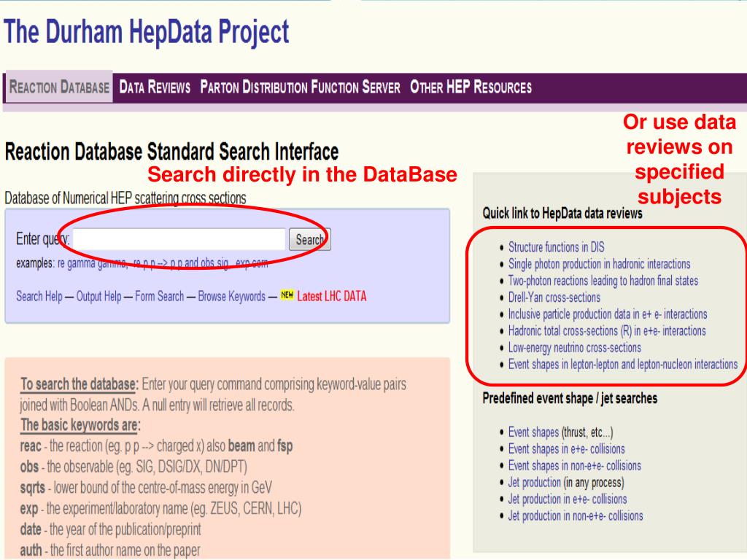Open the Output Help link
This screenshot has height=560, width=747.
point(98,296)
